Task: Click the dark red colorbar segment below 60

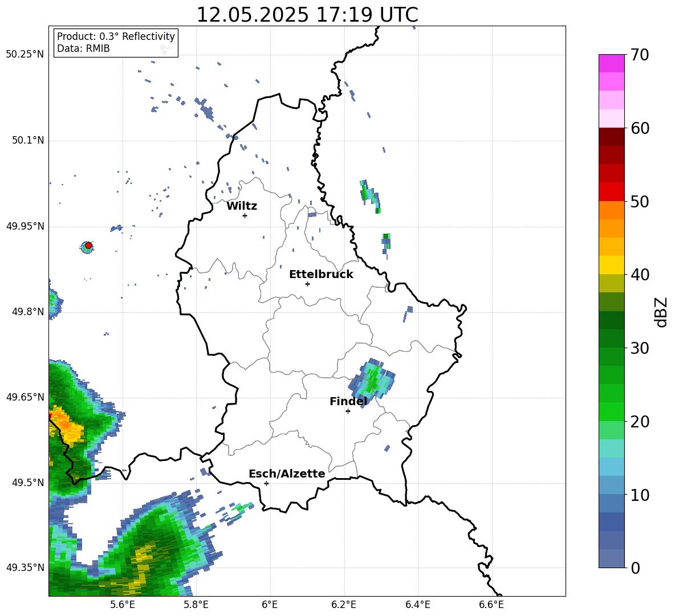Action: coord(611,137)
